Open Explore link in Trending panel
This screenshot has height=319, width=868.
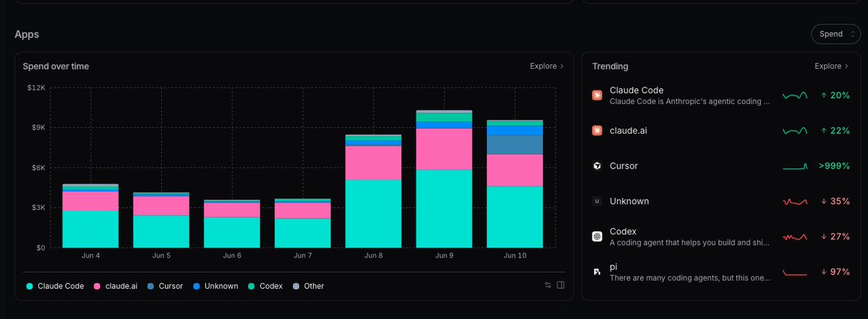coord(832,66)
